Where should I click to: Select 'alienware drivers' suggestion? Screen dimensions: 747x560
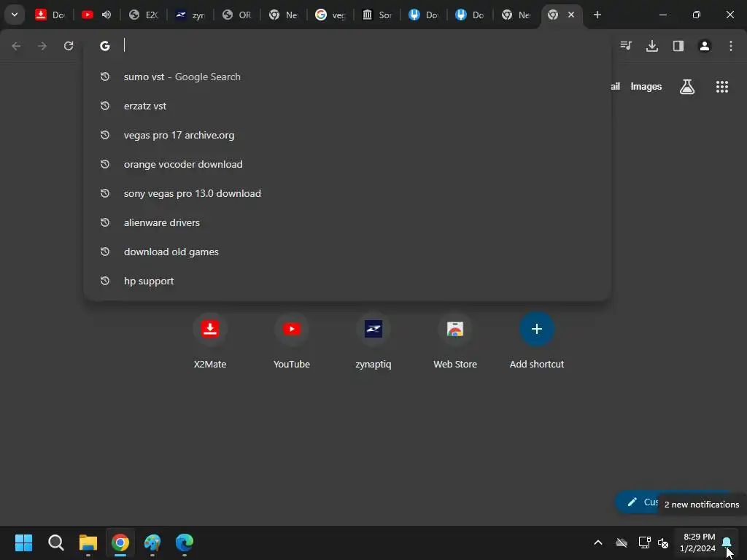point(347,222)
